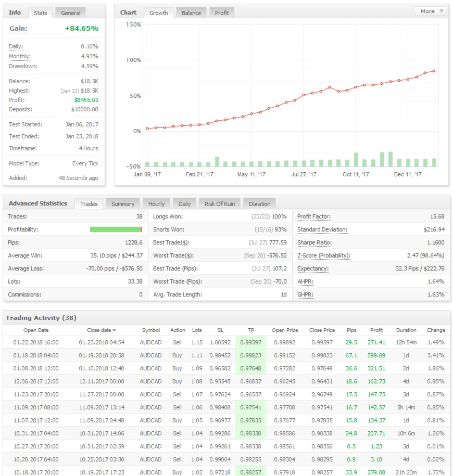This screenshot has height=476, width=453.
Task: Open the Duration statistics tab
Action: 259,204
